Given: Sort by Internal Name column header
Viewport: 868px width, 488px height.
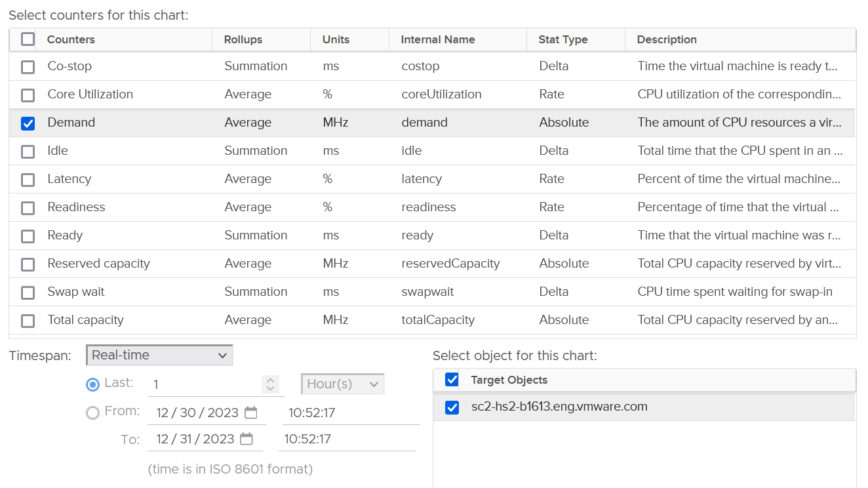Looking at the screenshot, I should (x=438, y=39).
